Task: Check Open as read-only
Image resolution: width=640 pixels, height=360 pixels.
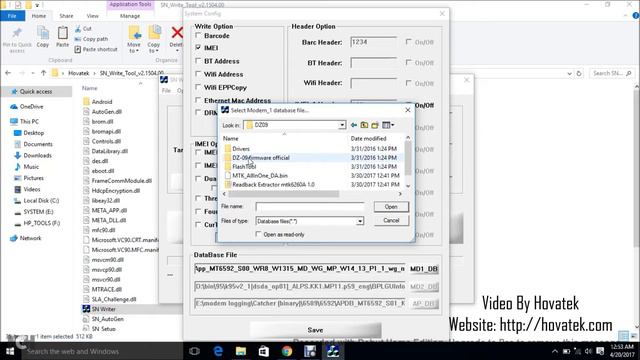Action: [258, 234]
